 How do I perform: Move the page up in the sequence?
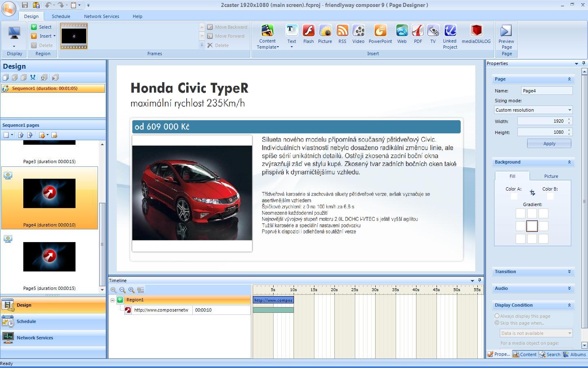pyautogui.click(x=21, y=135)
